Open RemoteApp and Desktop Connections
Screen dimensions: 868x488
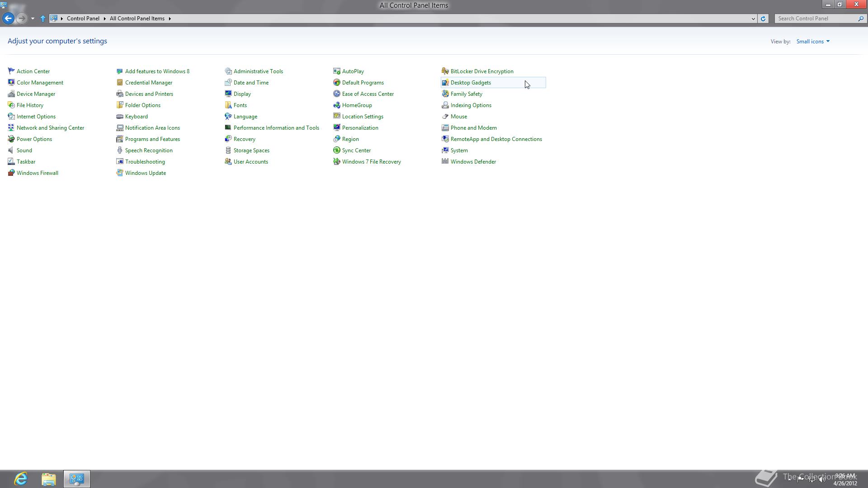pos(496,139)
